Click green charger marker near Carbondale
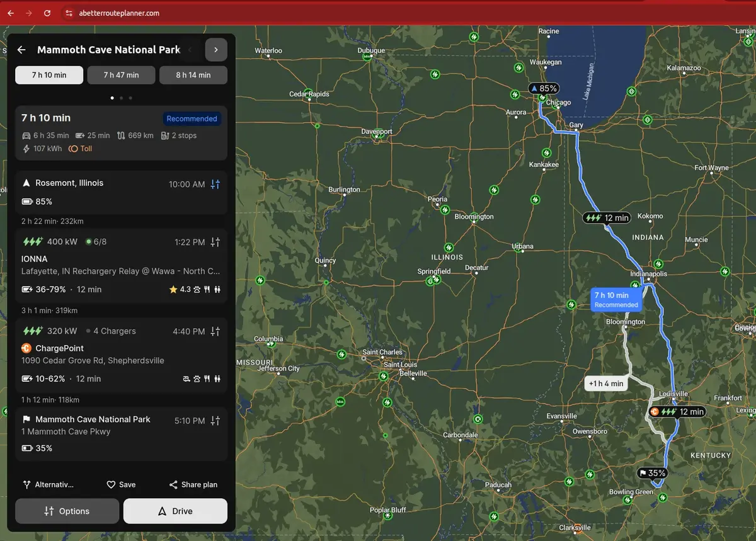Viewport: 756px width, 541px height. (x=478, y=419)
